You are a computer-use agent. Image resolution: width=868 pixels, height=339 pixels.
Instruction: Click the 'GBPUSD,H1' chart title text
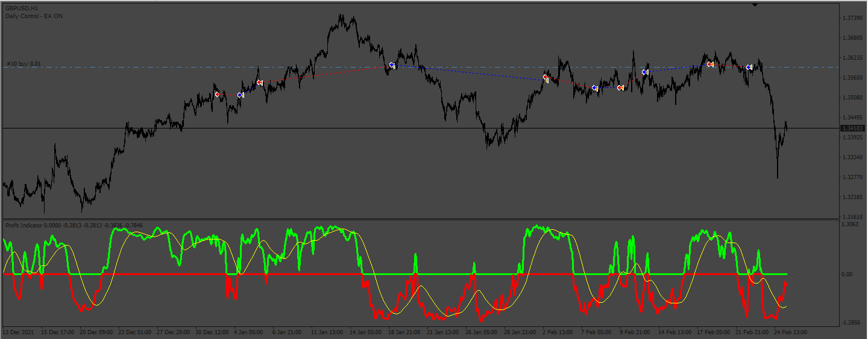(22, 8)
